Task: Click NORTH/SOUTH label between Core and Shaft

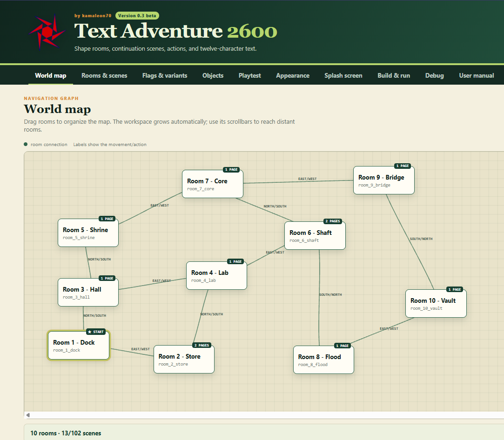Action: tap(275, 206)
